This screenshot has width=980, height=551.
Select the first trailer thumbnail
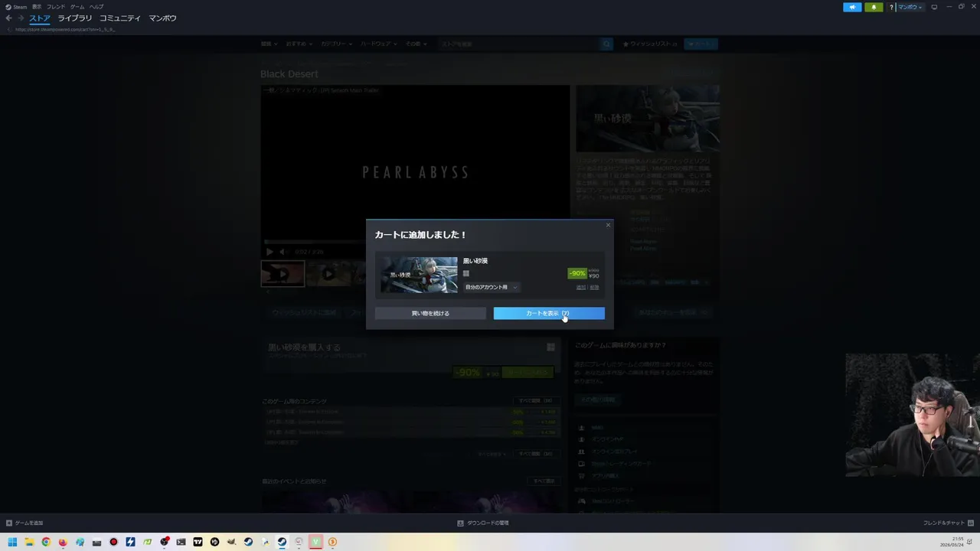(283, 273)
